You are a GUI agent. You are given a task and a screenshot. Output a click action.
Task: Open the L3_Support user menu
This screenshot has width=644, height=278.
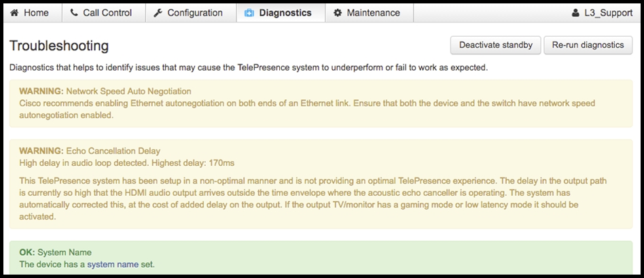pyautogui.click(x=602, y=13)
